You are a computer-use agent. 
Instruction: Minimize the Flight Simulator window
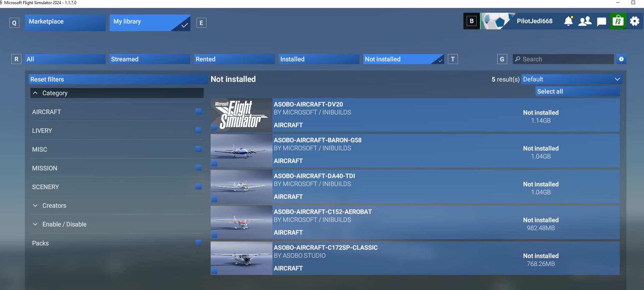pyautogui.click(x=618, y=3)
